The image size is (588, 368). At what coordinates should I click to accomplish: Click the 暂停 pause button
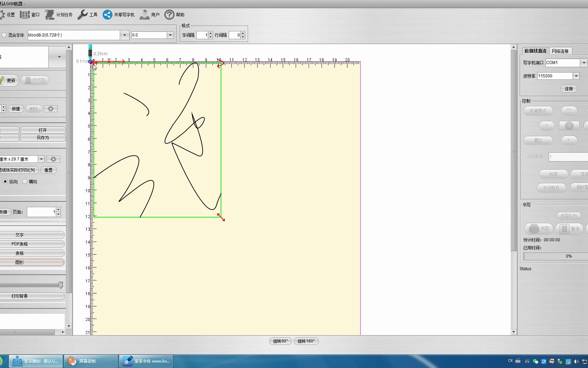[x=569, y=229]
